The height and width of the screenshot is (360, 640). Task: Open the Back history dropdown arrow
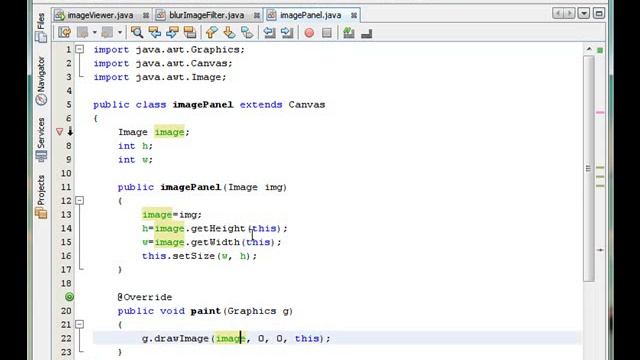click(95, 32)
